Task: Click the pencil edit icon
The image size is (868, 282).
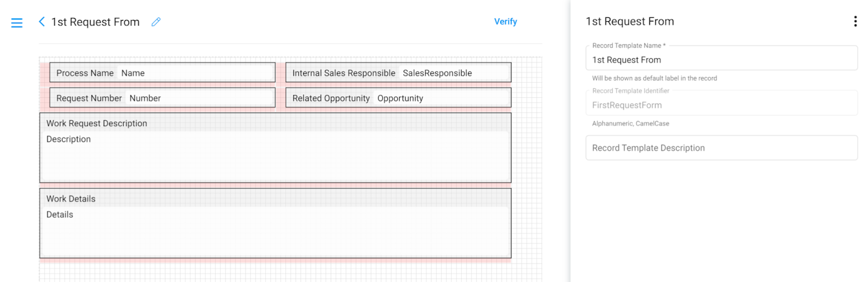Action: (x=156, y=22)
